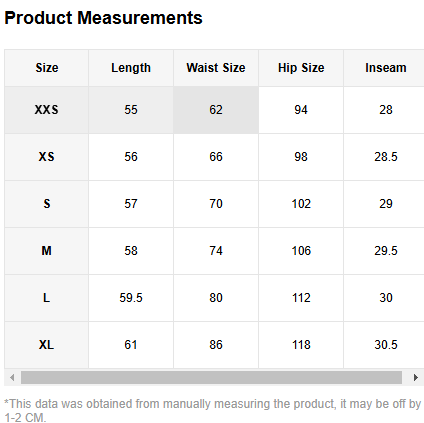The image size is (424, 423).
Task: Select the XS size row header
Action: [x=47, y=157]
